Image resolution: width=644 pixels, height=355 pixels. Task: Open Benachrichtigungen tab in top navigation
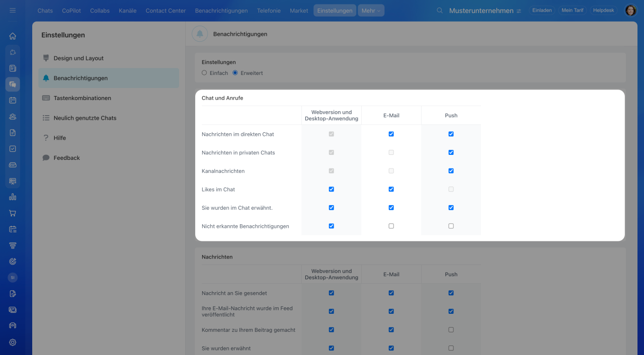pos(221,11)
